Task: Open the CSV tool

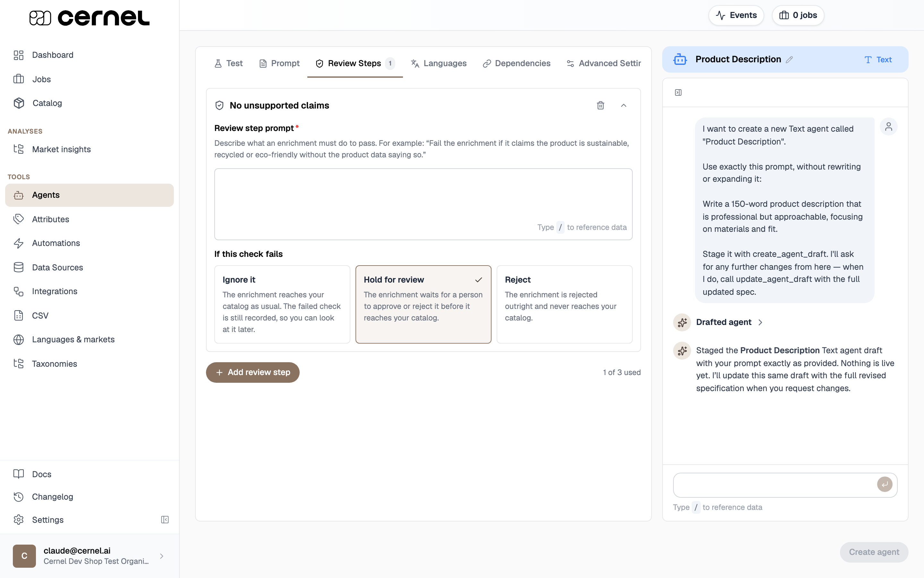Action: [89, 315]
